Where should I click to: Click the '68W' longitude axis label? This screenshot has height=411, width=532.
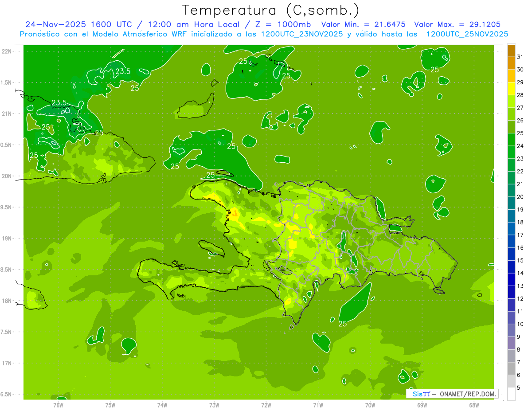(x=473, y=405)
